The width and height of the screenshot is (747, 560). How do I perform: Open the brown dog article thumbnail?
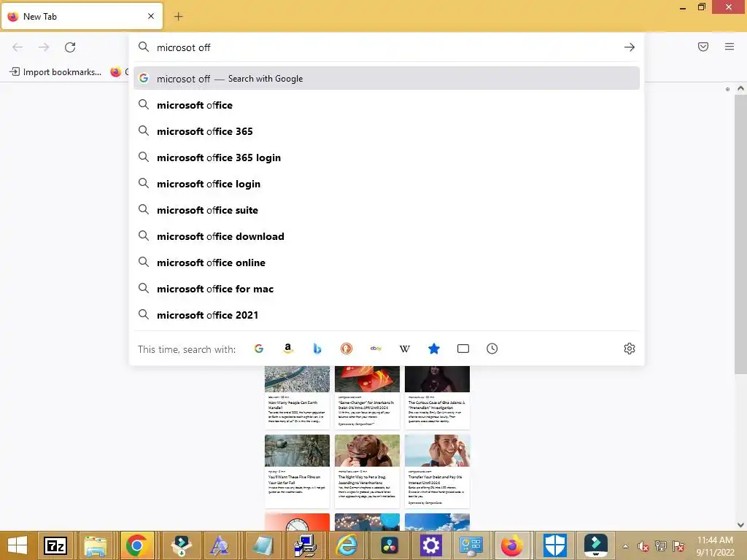(368, 451)
